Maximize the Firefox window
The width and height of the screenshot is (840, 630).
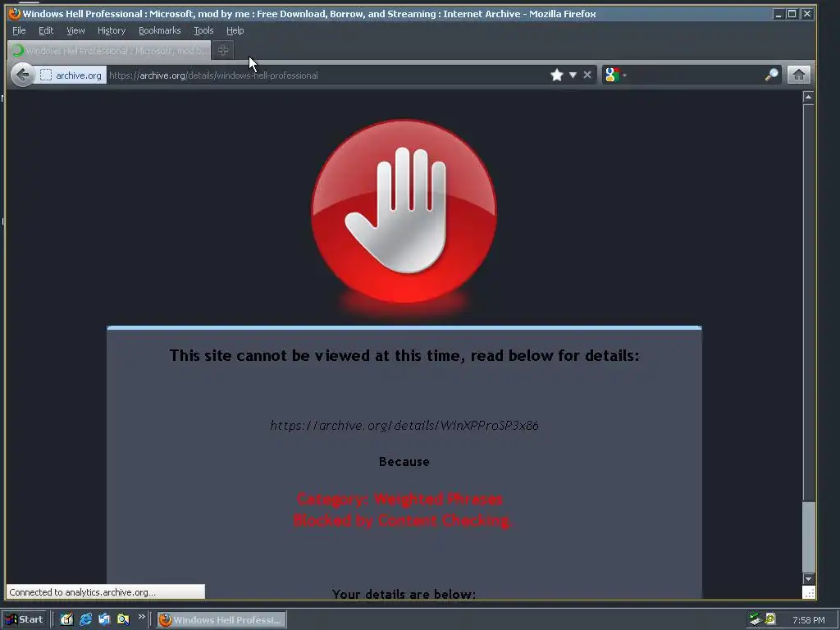click(792, 14)
